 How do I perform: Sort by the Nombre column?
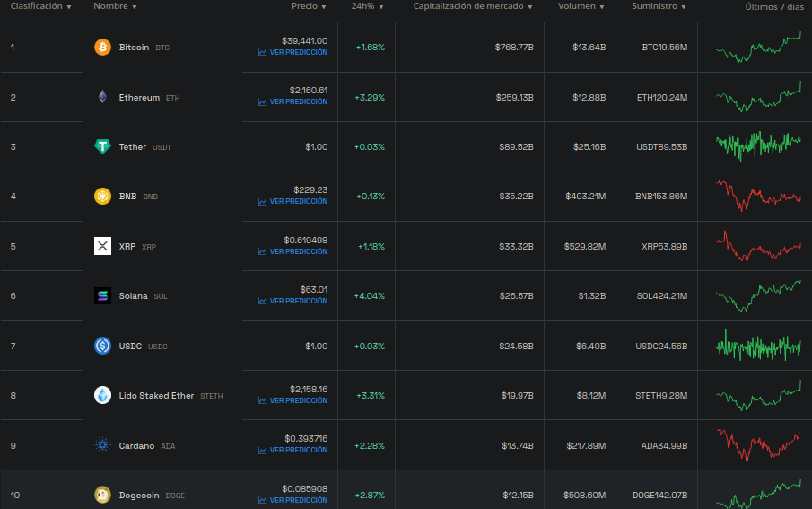click(115, 6)
